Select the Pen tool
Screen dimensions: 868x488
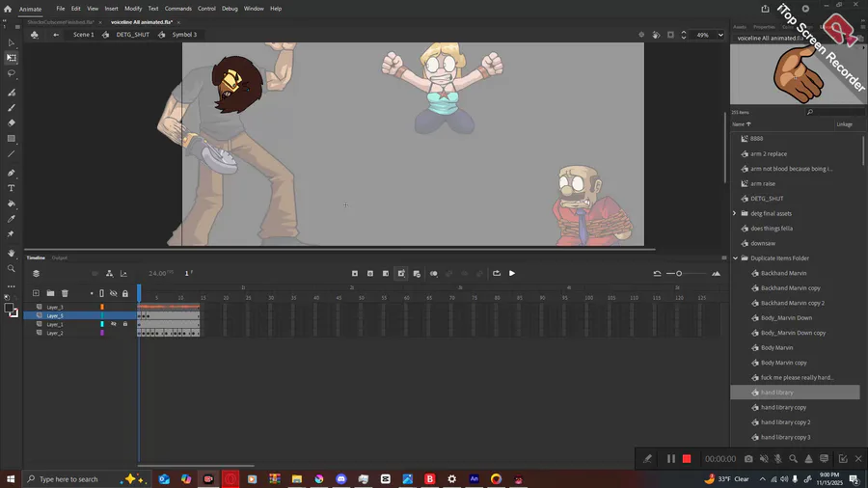(x=11, y=173)
